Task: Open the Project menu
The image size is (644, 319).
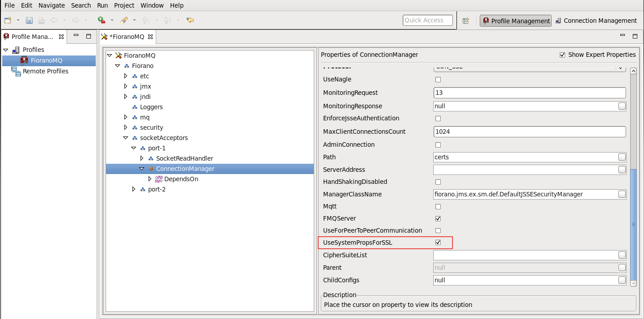Action: tap(124, 5)
